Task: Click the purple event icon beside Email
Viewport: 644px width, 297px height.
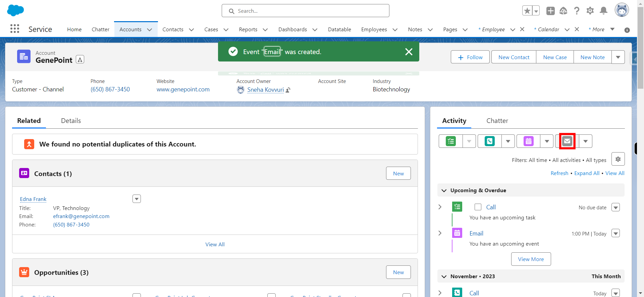Action: (457, 233)
